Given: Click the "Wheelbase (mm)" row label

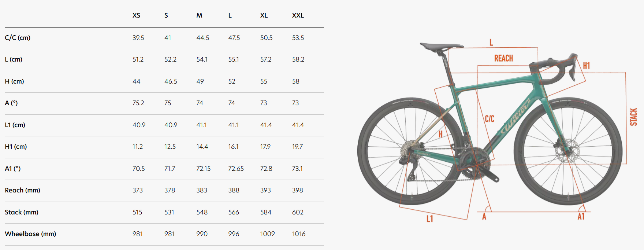Looking at the screenshot, I should pyautogui.click(x=30, y=234).
